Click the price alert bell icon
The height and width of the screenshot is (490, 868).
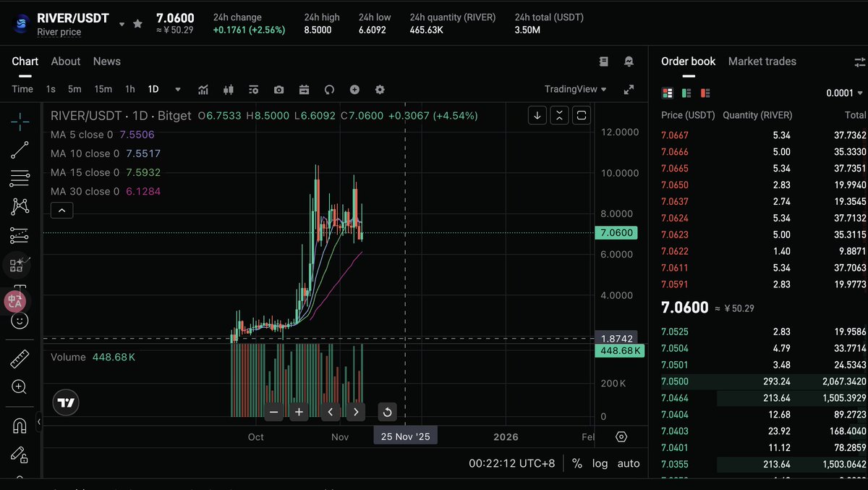point(629,62)
